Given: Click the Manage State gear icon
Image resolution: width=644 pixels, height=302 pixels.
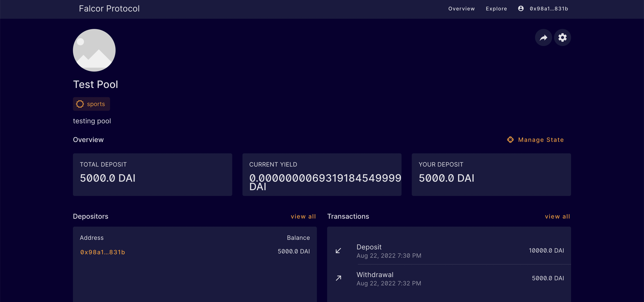Looking at the screenshot, I should coord(510,140).
